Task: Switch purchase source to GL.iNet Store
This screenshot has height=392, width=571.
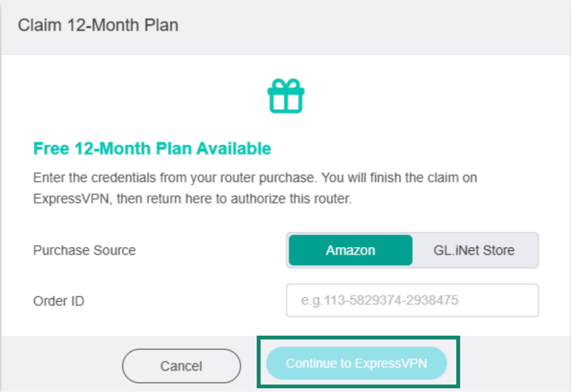Action: [x=474, y=250]
